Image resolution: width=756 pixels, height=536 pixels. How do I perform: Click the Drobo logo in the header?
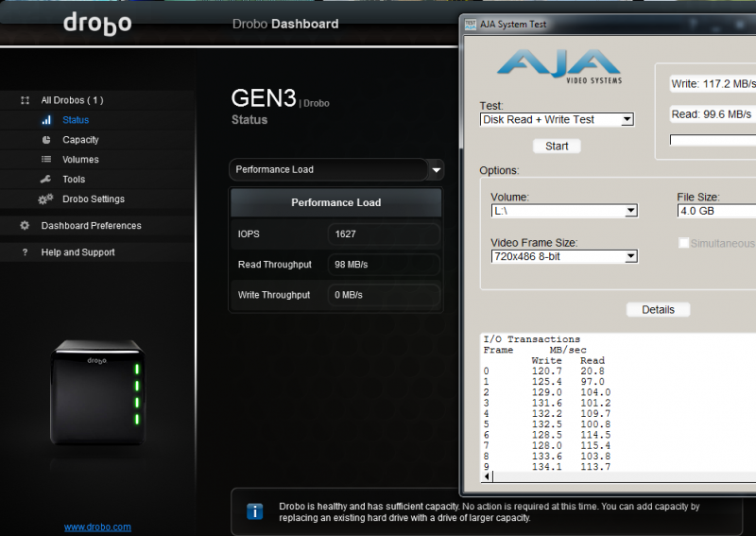click(x=97, y=25)
